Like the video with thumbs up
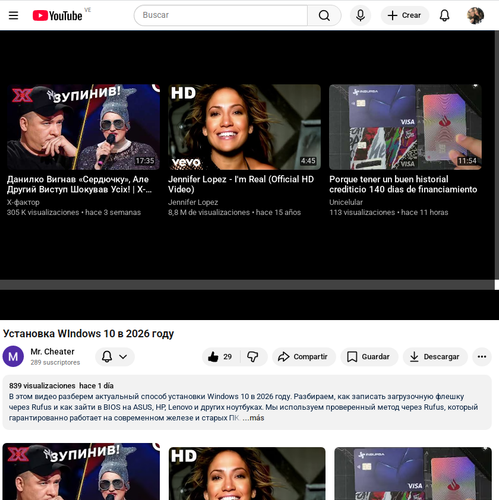Viewport: 499px width, 500px height. pos(220,357)
